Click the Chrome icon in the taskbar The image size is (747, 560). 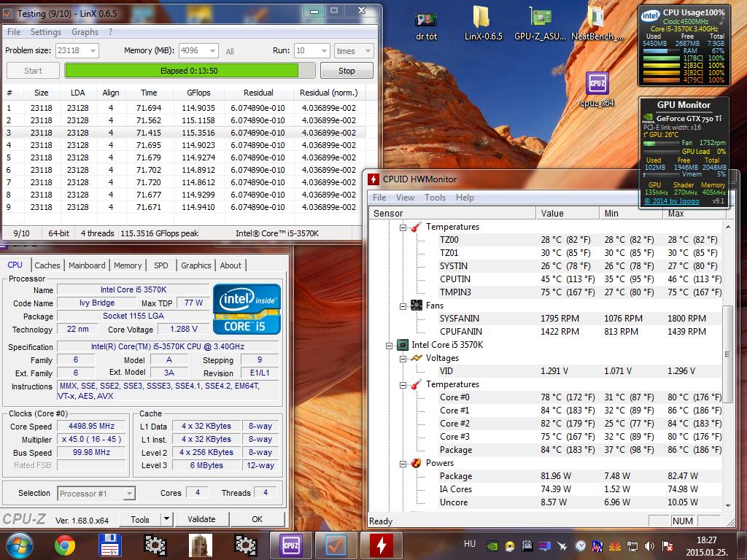click(x=65, y=545)
